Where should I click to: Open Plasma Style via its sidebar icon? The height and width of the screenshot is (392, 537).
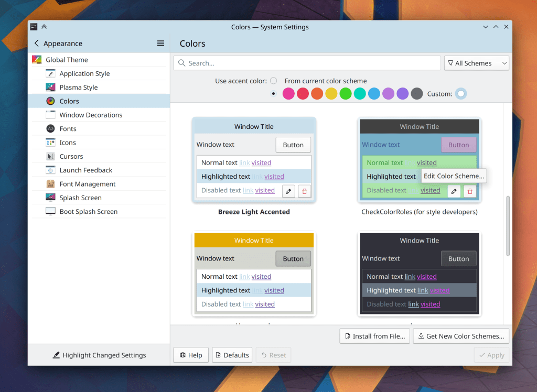pos(51,88)
